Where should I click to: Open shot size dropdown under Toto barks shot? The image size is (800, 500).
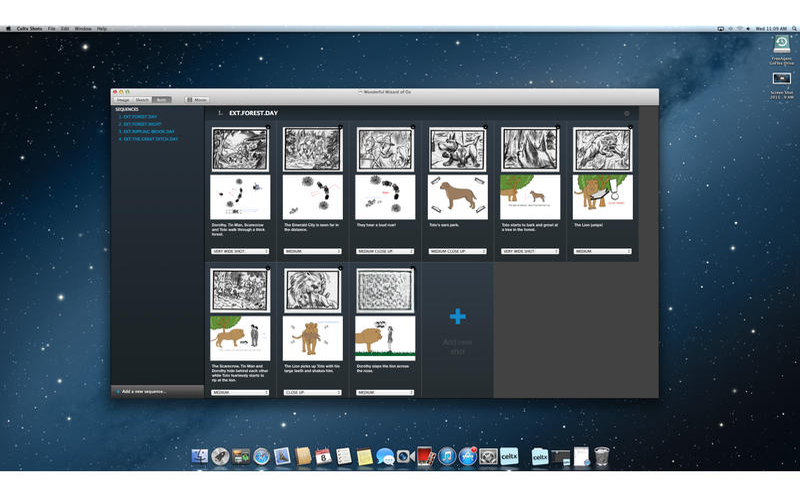530,252
